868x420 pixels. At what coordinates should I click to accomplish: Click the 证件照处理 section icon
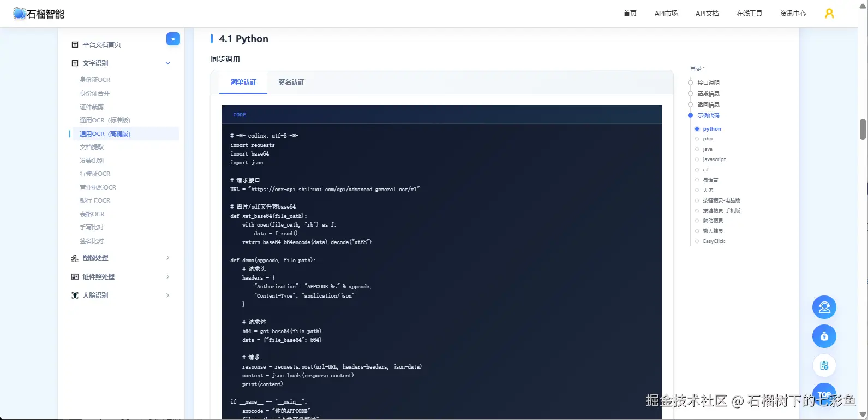point(75,277)
